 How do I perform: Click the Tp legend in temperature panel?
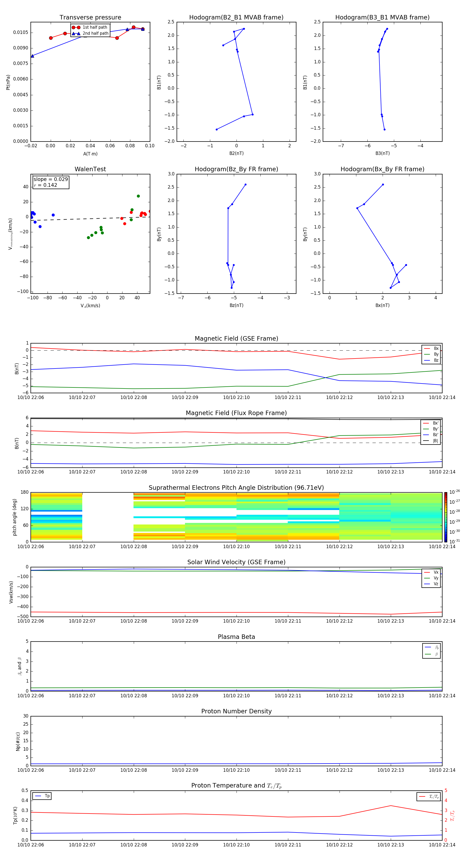pos(42,796)
